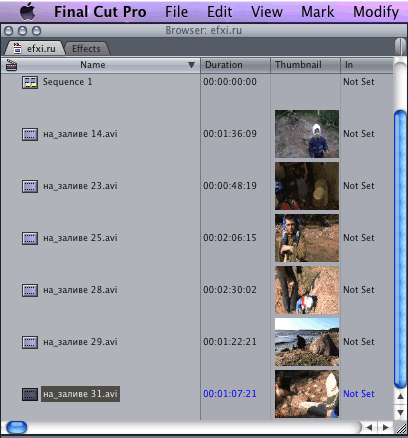Click duration value 00:02:06:15
This screenshot has width=408, height=438.
pyautogui.click(x=230, y=238)
